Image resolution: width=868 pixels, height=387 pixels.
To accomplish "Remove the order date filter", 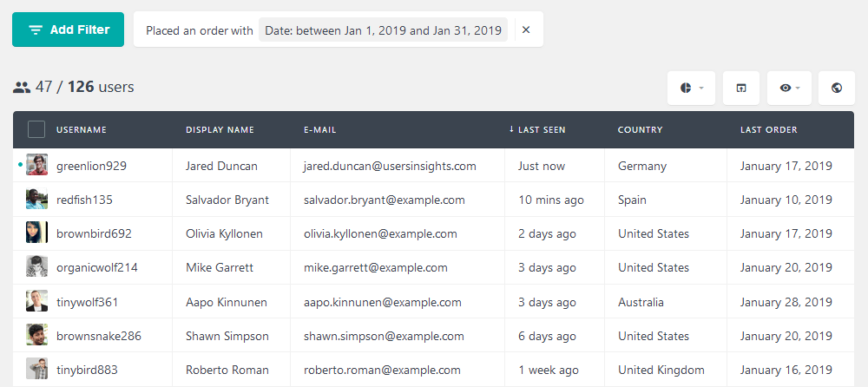I will point(526,30).
